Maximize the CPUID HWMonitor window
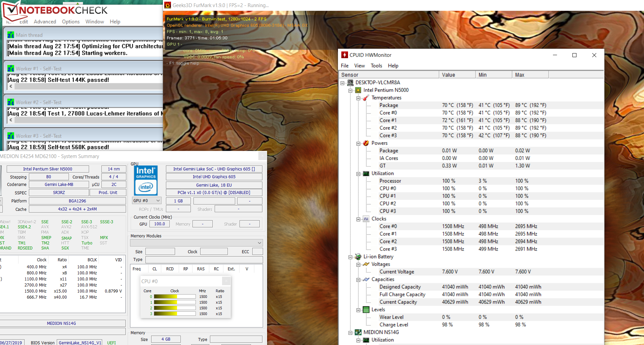644x345 pixels. point(574,55)
